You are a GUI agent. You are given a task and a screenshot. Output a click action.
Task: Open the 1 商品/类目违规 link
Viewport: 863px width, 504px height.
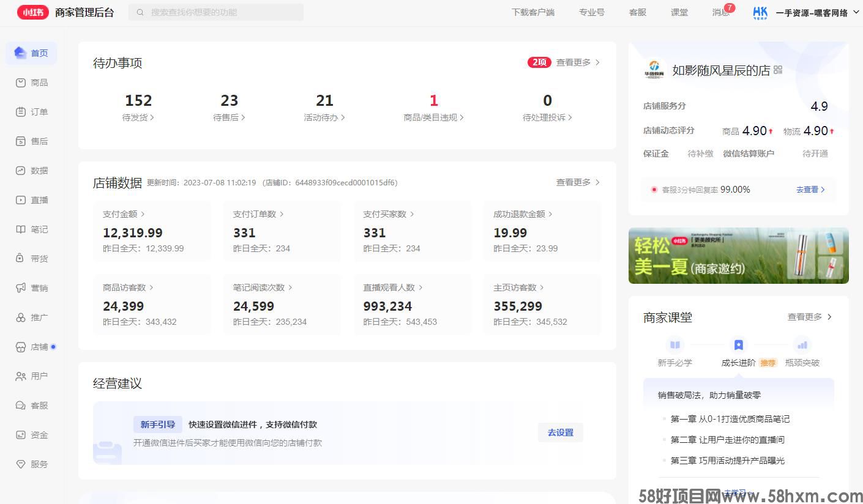[433, 107]
